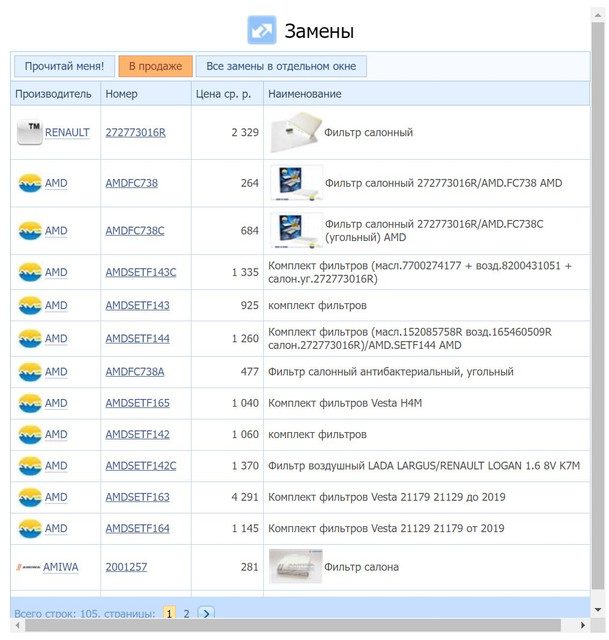Click vertical scrollbar up arrow
This screenshot has width=609, height=640.
click(598, 16)
